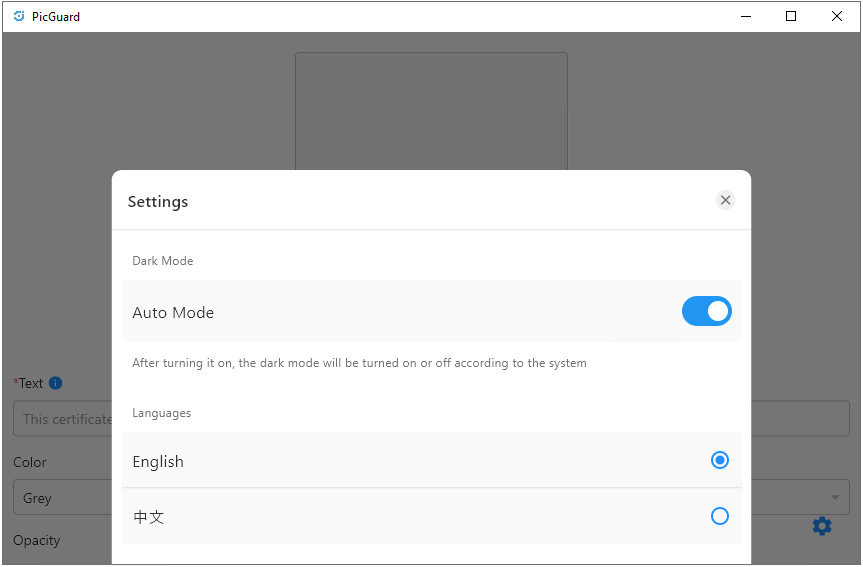863x567 pixels.
Task: Click the empty image upload box
Action: [432, 111]
